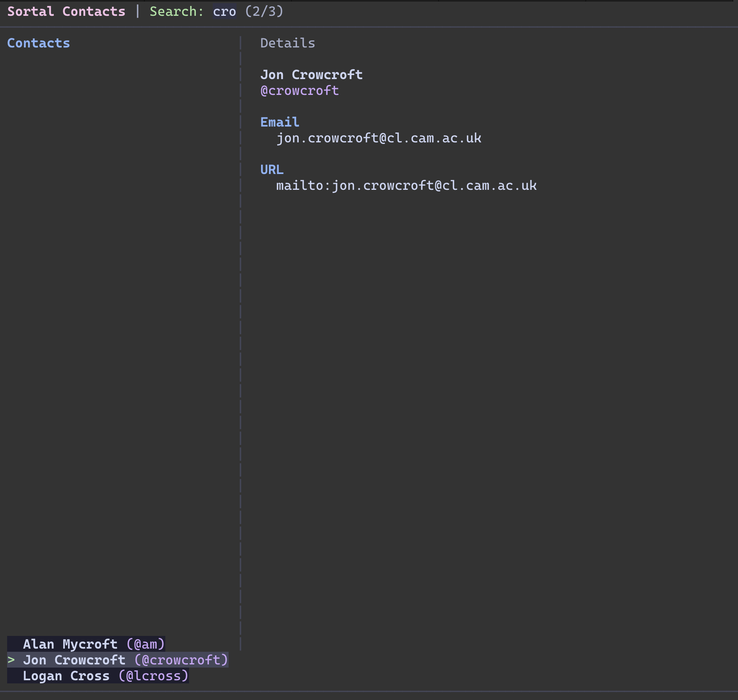Image resolution: width=738 pixels, height=700 pixels.
Task: Click the '>' selection arrow beside Jon Crowcroft
Action: pyautogui.click(x=11, y=660)
